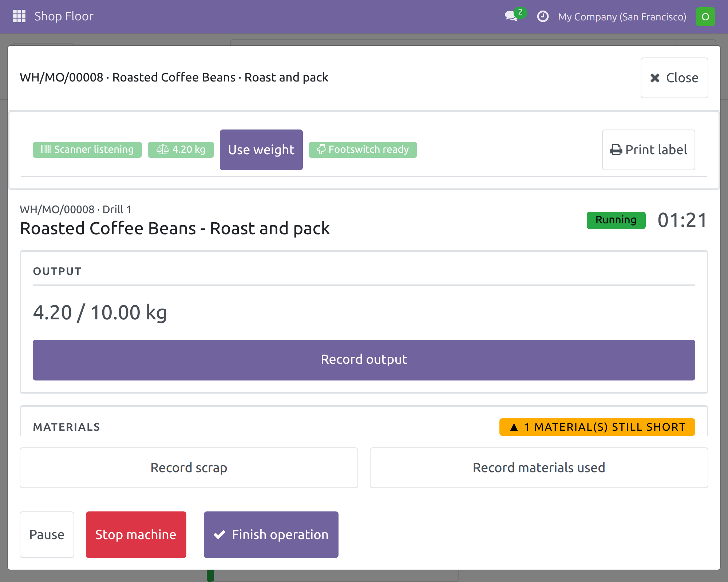Click the red Stop machine button
Screen dimensions: 728x582
coord(136,535)
